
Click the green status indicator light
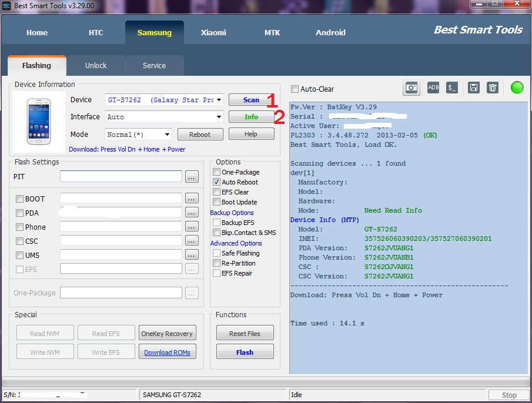(x=517, y=88)
